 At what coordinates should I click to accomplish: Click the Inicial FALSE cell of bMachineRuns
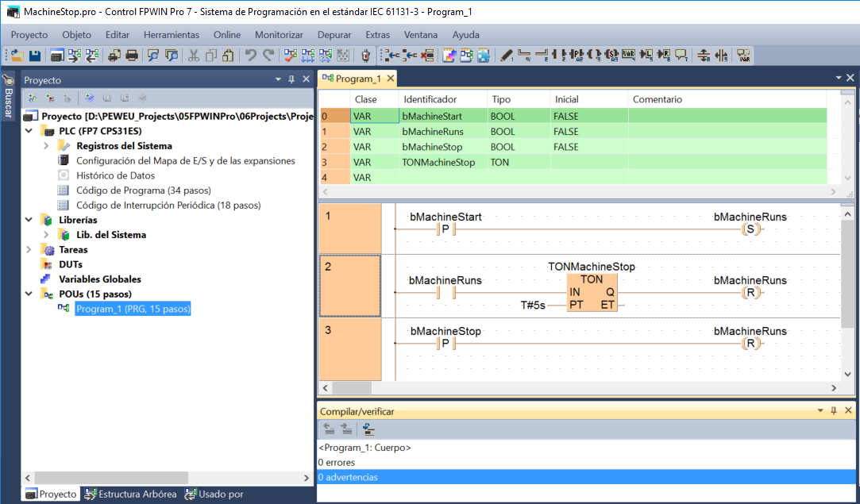[588, 132]
